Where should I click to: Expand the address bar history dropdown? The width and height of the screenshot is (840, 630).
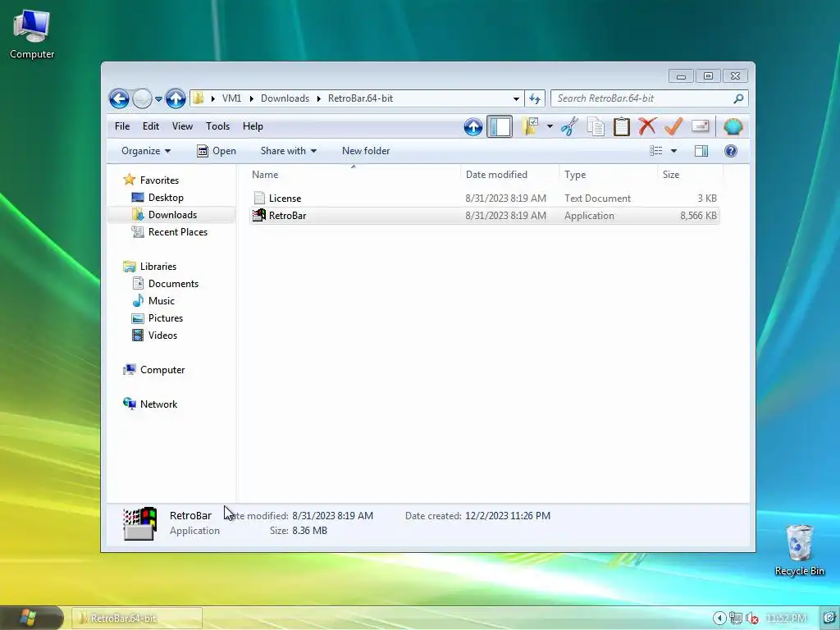516,99
